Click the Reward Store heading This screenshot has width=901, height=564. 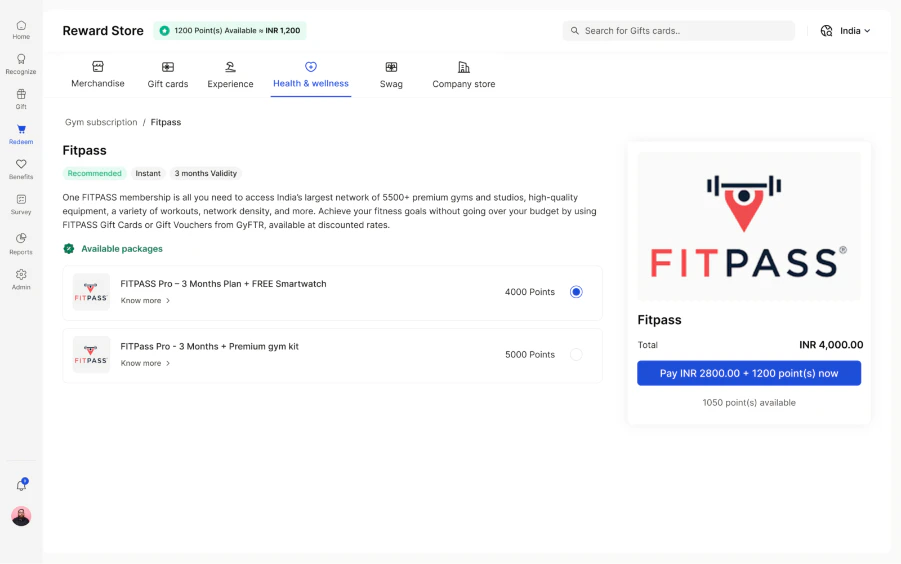pyautogui.click(x=103, y=30)
